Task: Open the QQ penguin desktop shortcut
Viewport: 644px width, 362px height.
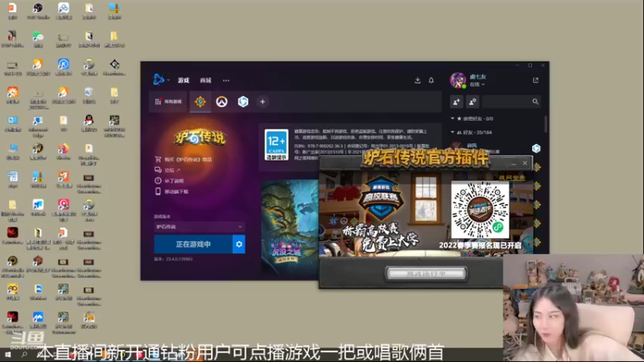Action: coord(89,123)
